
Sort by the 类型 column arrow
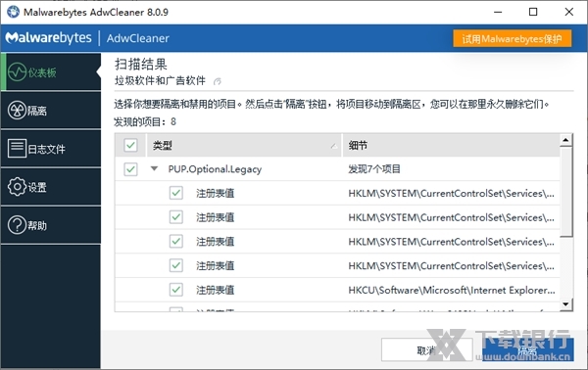(333, 146)
